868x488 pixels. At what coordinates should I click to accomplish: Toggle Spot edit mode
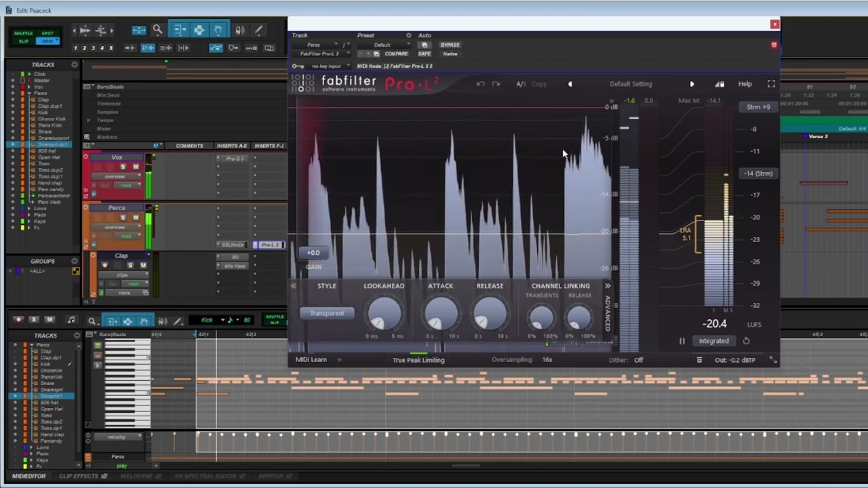click(47, 33)
